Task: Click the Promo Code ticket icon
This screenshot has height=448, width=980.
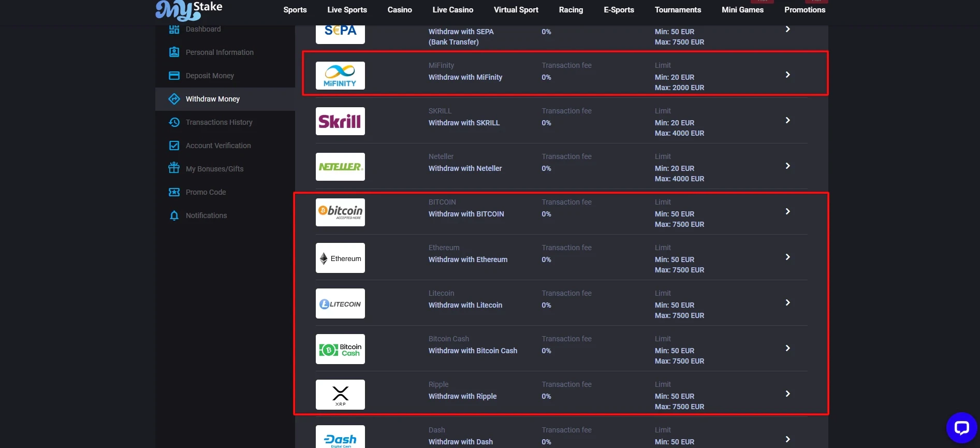Action: (174, 192)
